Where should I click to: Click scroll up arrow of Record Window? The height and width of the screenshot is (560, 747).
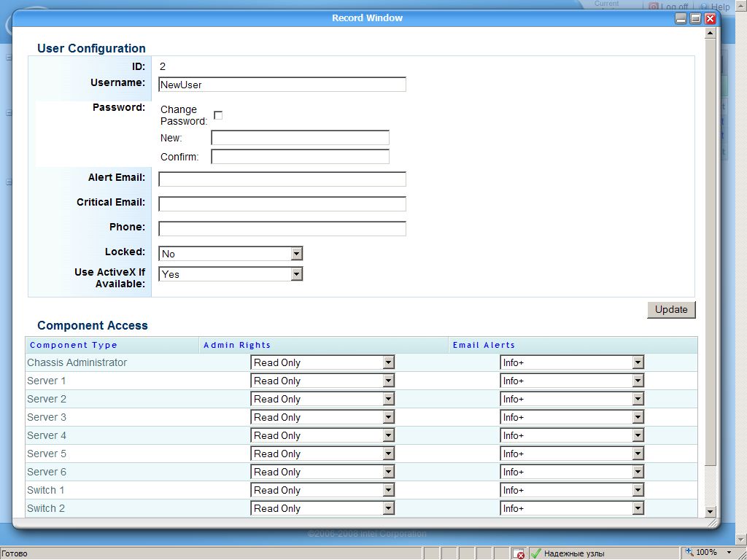pyautogui.click(x=711, y=33)
